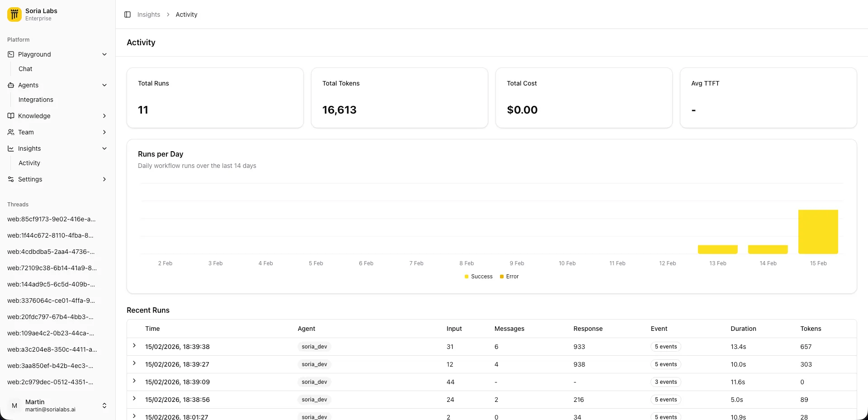Toggle Error series in chart legend

click(x=509, y=276)
